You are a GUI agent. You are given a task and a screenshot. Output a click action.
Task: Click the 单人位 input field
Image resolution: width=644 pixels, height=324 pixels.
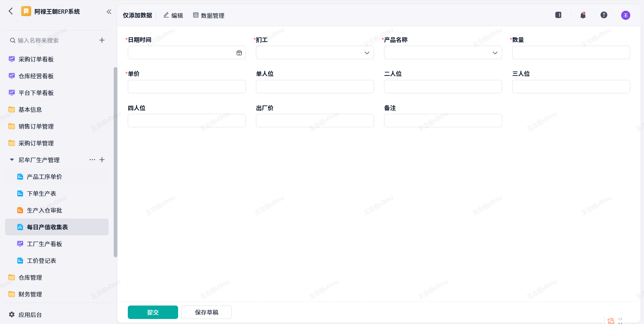[x=315, y=87]
